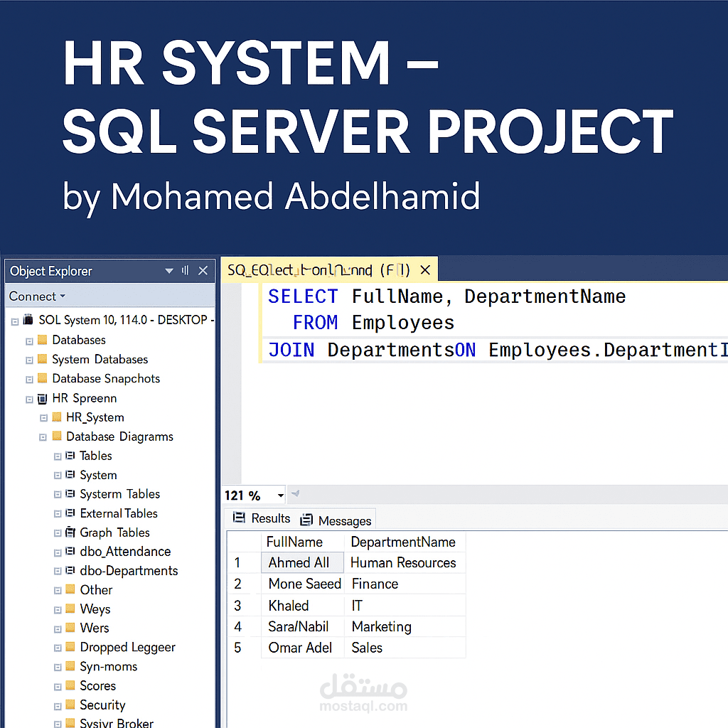The width and height of the screenshot is (728, 728).
Task: Expand the HR_System folder
Action: coord(43,418)
